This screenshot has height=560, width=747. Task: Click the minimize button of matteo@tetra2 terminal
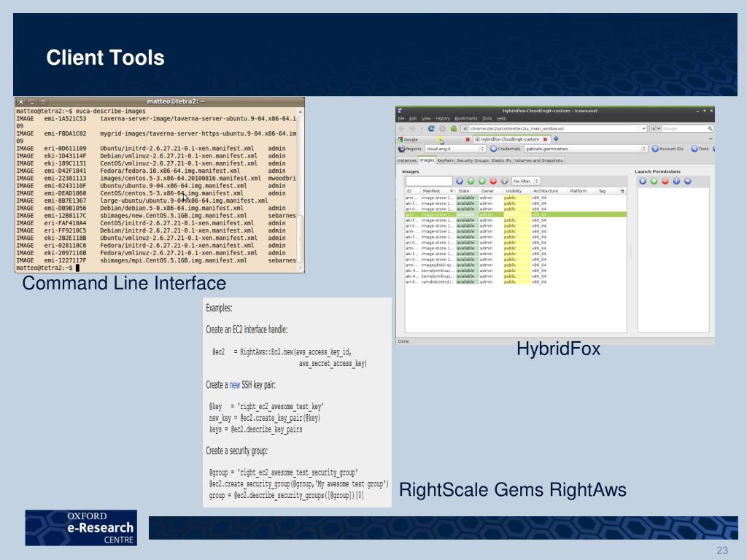point(32,102)
